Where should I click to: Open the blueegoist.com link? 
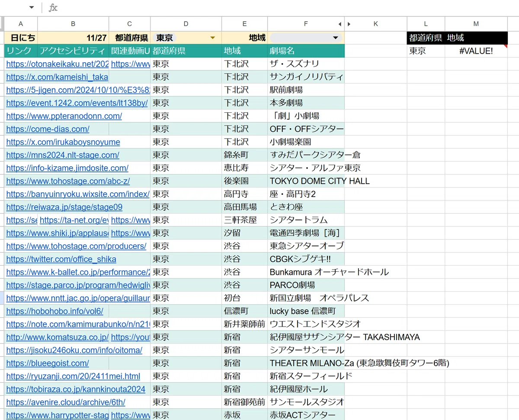tap(48, 363)
